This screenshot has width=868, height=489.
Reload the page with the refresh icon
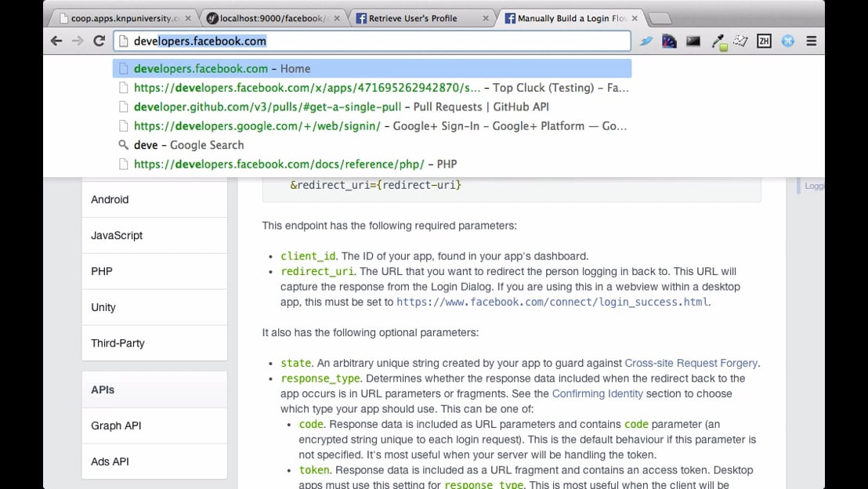[x=99, y=41]
